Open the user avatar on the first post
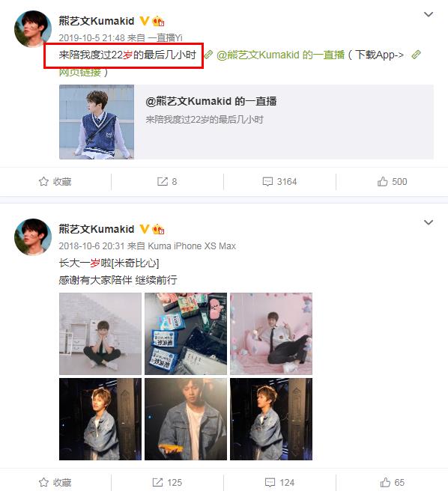 33,29
